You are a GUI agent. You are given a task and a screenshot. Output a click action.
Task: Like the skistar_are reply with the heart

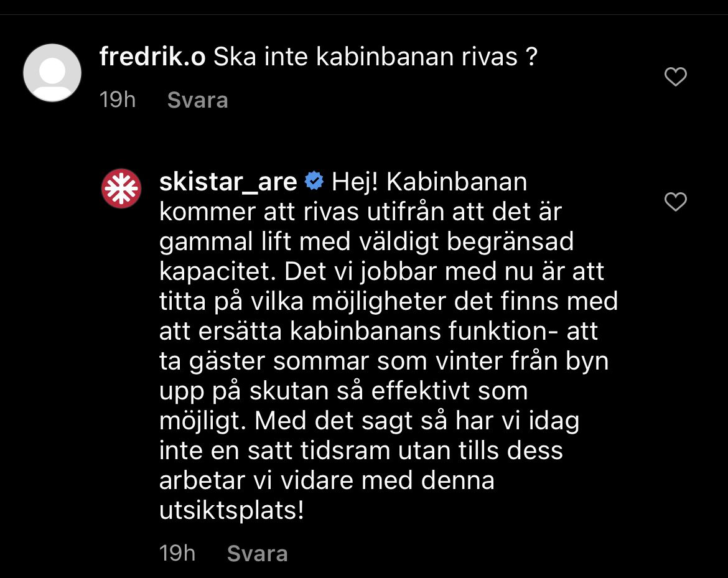tap(675, 202)
